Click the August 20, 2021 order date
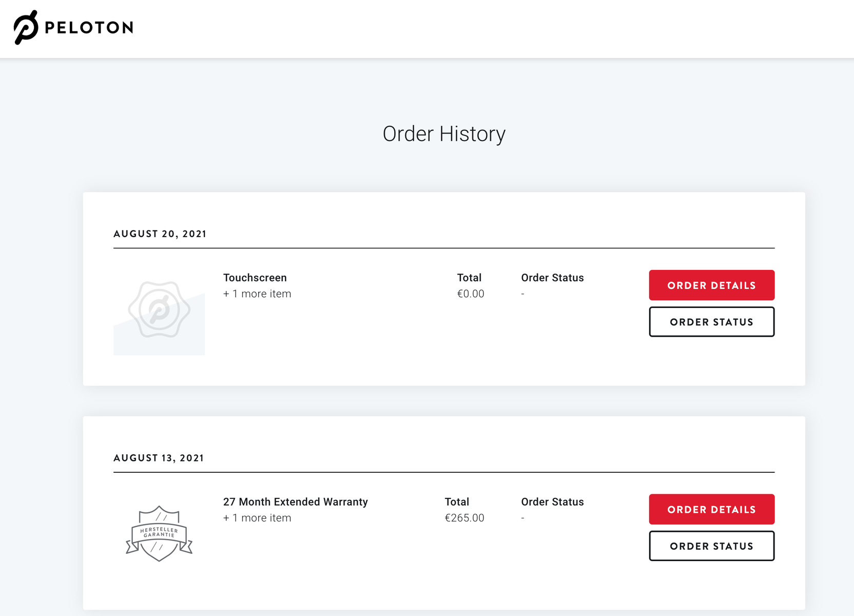854x616 pixels. pos(160,234)
